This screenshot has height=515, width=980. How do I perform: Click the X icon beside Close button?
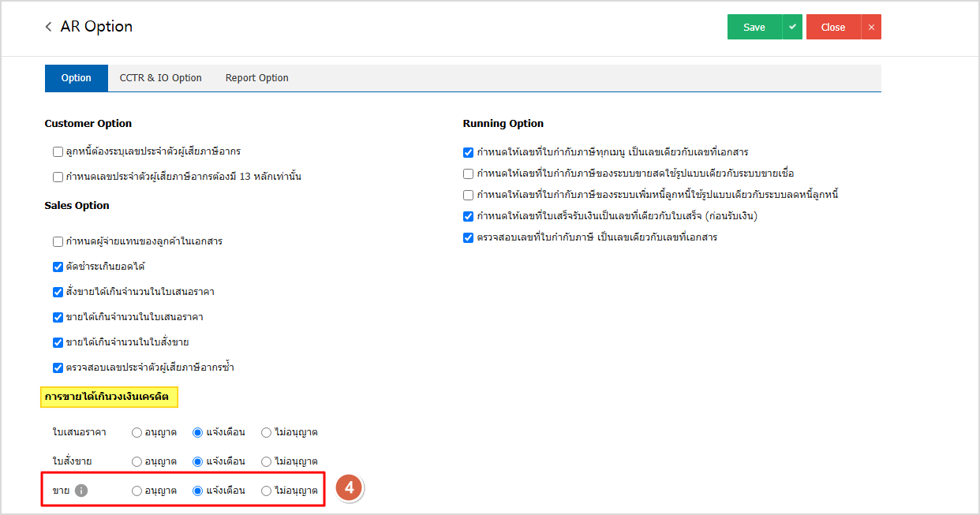point(871,27)
